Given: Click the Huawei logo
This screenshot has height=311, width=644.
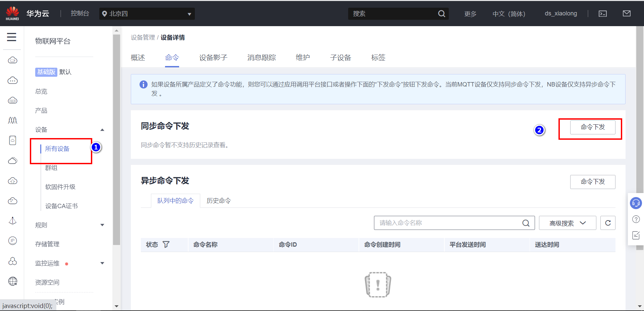Looking at the screenshot, I should (x=12, y=13).
